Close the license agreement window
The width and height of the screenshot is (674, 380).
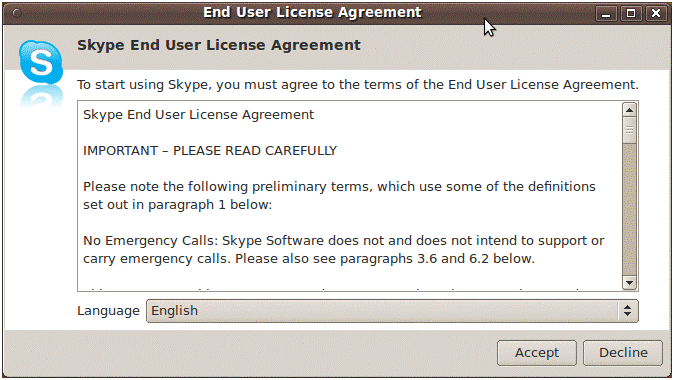[656, 13]
